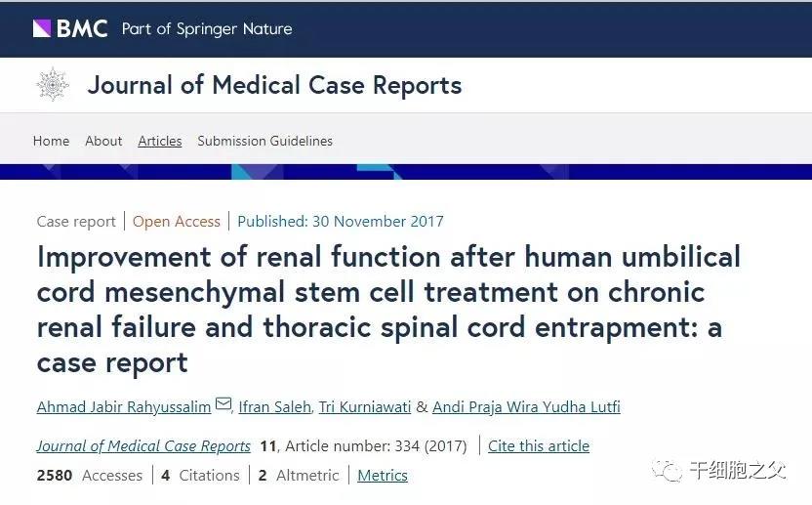This screenshot has width=812, height=505.
Task: Open the Metrics link
Action: (383, 476)
